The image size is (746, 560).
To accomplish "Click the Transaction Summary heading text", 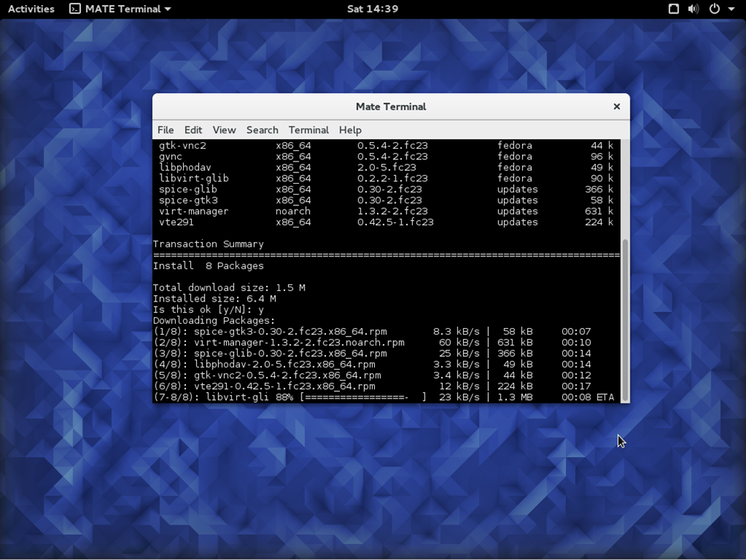I will pos(208,244).
